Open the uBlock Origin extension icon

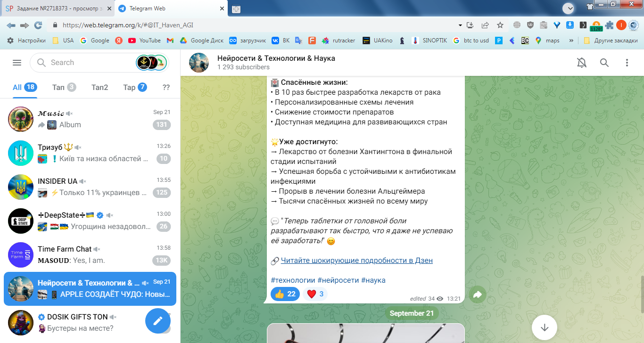[530, 25]
